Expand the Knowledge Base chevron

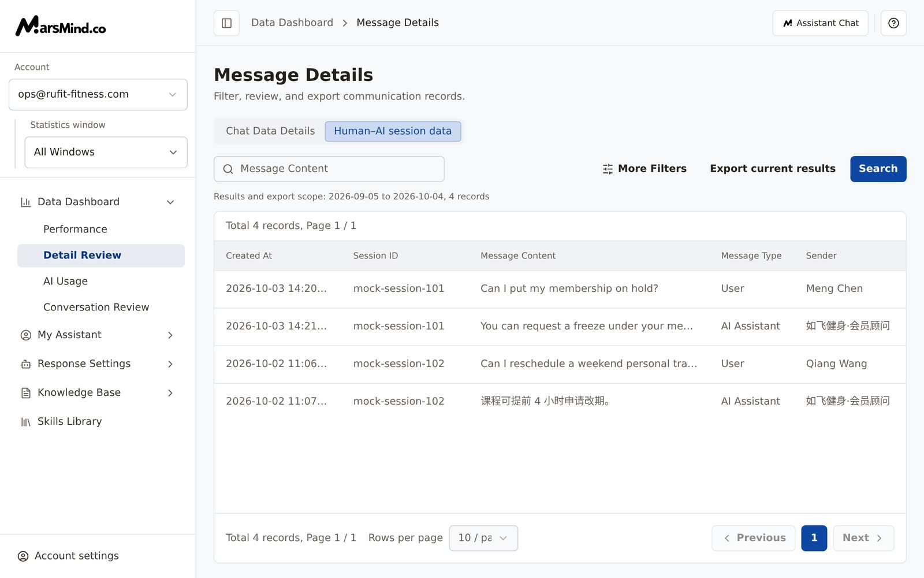click(170, 393)
